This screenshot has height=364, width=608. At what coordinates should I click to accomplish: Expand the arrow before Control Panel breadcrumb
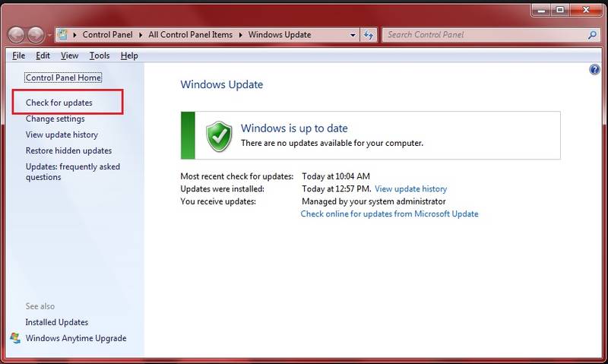click(74, 35)
